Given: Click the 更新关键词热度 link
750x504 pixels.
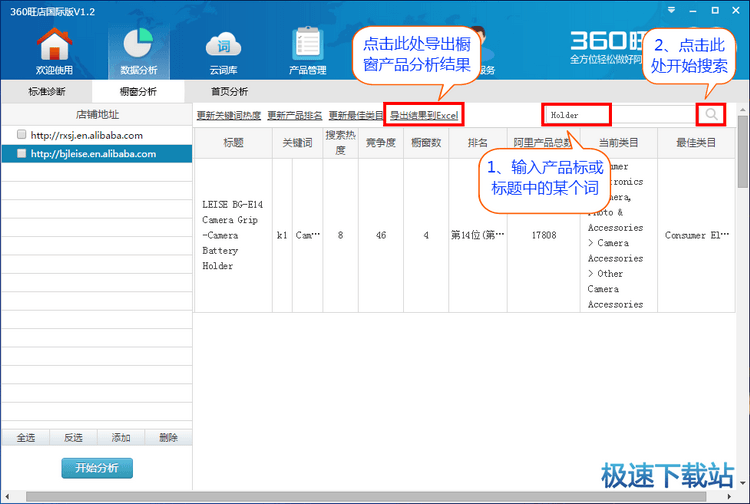Looking at the screenshot, I should point(229,115).
